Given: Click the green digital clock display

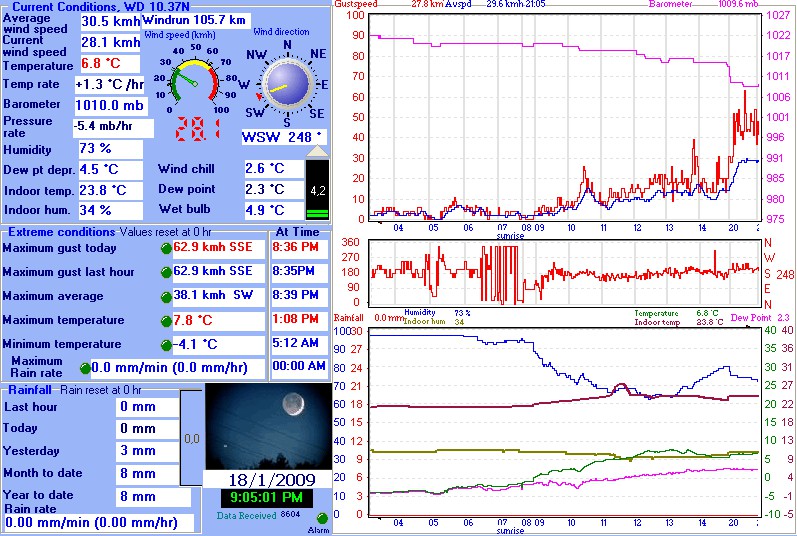Looking at the screenshot, I should pos(267,498).
